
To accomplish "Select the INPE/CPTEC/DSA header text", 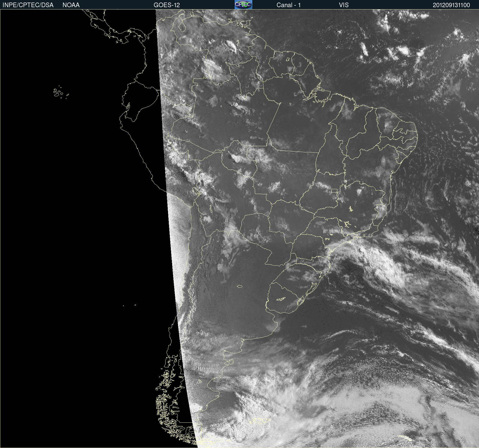I will pyautogui.click(x=28, y=5).
